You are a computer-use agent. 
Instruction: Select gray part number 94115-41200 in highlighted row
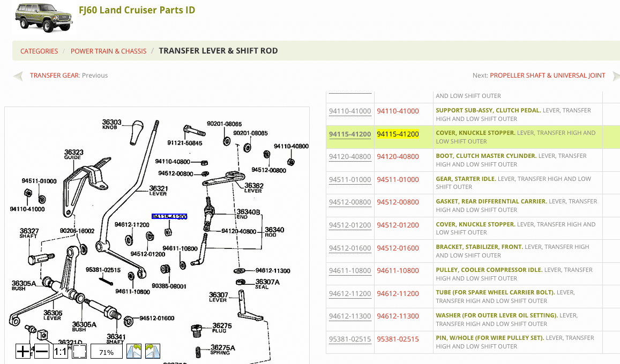(x=350, y=134)
